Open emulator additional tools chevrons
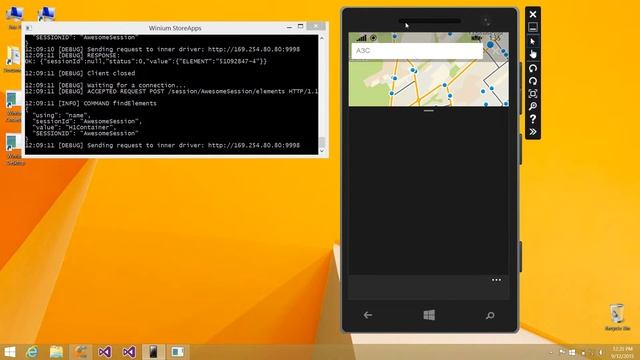 tap(533, 131)
